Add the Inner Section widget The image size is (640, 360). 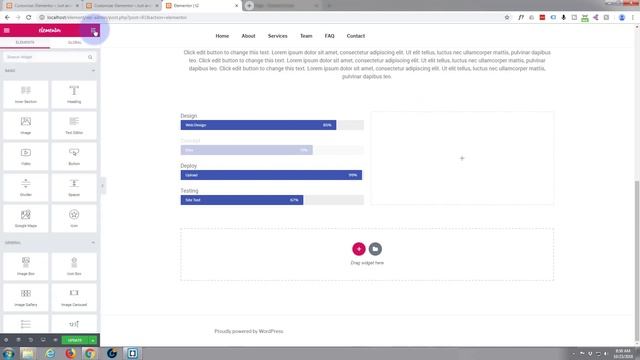click(26, 94)
